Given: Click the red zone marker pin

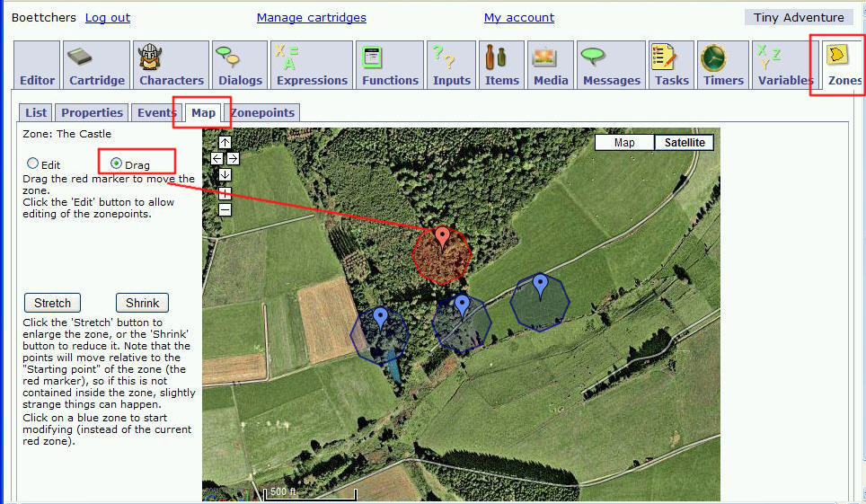Looking at the screenshot, I should pos(442,236).
